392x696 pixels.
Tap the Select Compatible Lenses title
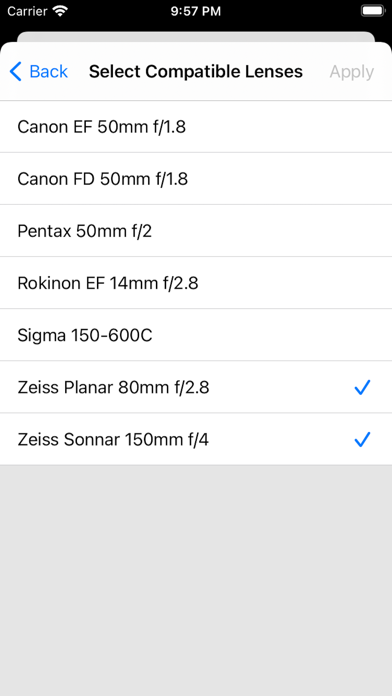196,71
